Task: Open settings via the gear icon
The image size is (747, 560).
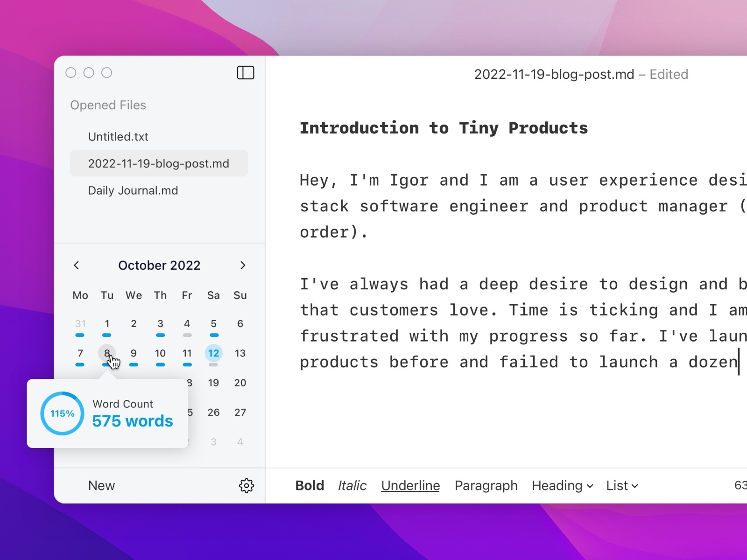Action: [247, 485]
